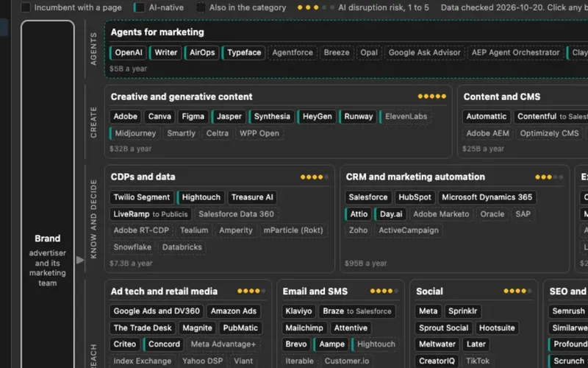This screenshot has width=588, height=368.
Task: Open the Tealium chip
Action: pyautogui.click(x=194, y=230)
